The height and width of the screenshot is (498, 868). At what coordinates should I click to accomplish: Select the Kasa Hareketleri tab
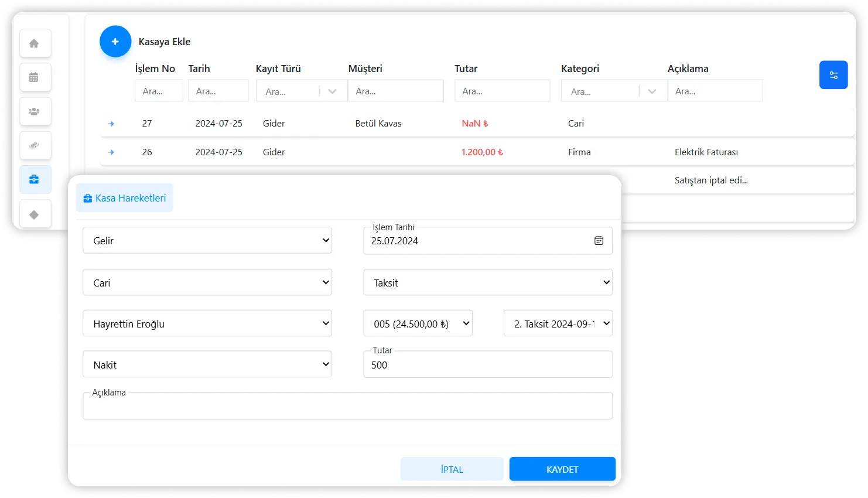tap(125, 198)
